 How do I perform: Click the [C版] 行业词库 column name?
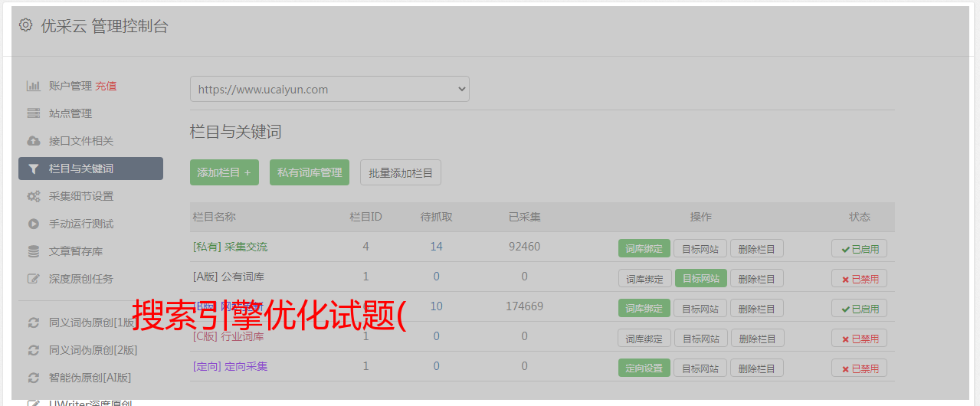[228, 336]
